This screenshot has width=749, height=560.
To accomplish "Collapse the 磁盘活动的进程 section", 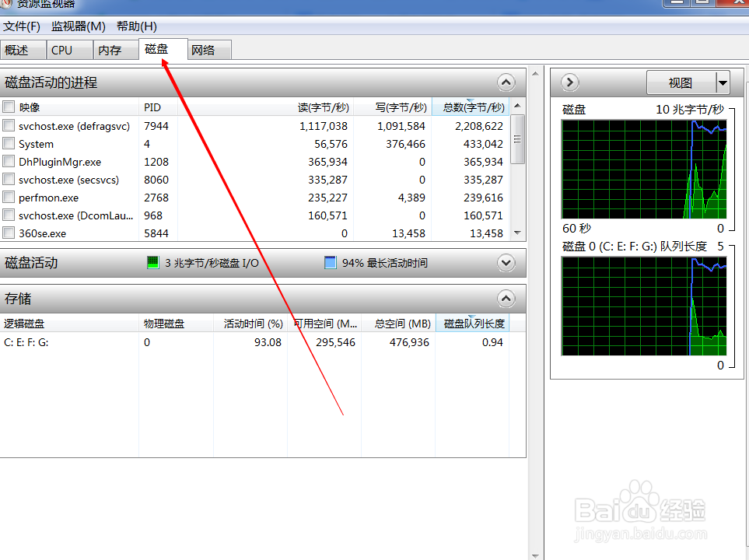I will point(506,82).
